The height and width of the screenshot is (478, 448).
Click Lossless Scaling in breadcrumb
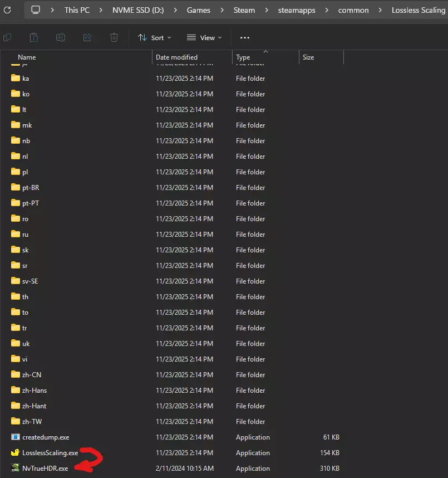pos(418,10)
